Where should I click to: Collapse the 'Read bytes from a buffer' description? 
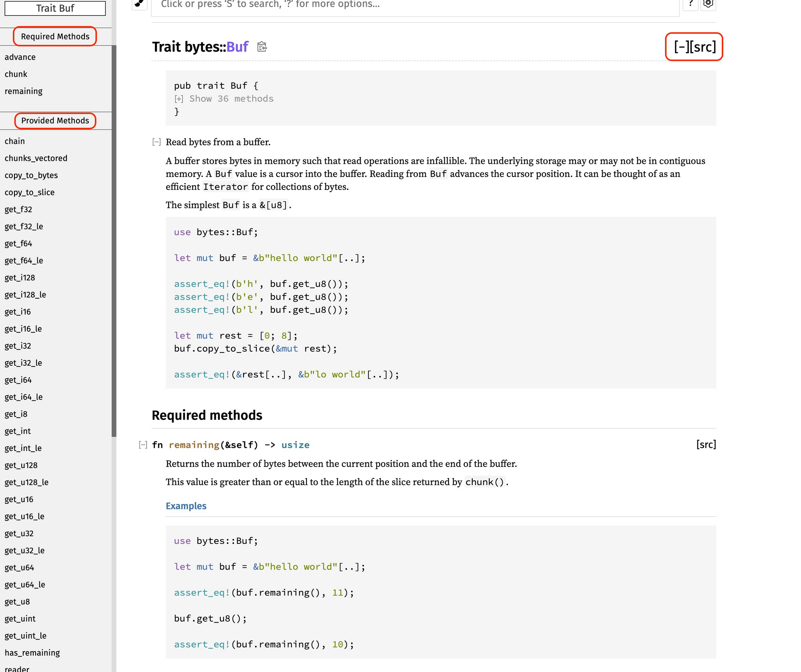coord(157,142)
